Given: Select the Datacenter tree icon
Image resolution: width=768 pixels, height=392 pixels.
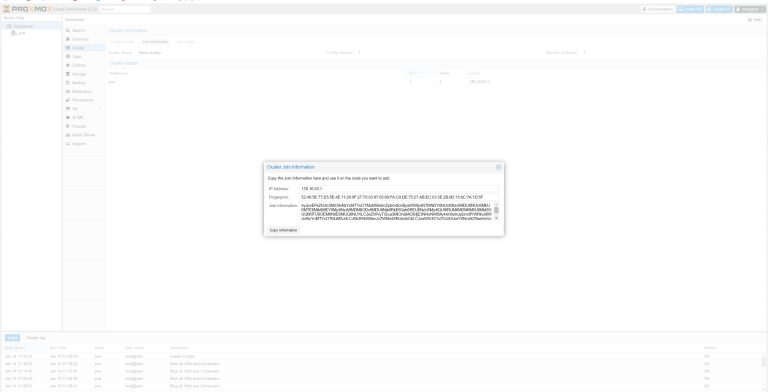Looking at the screenshot, I should 9,26.
